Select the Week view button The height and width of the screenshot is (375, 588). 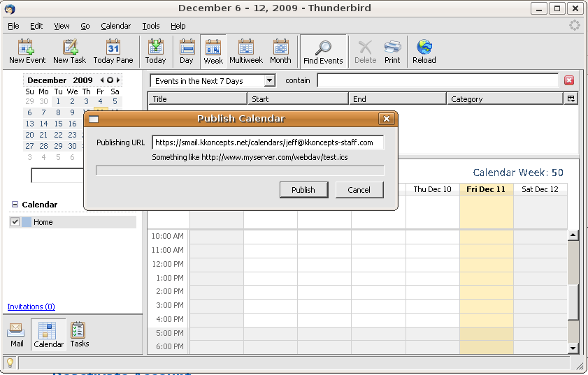point(213,52)
